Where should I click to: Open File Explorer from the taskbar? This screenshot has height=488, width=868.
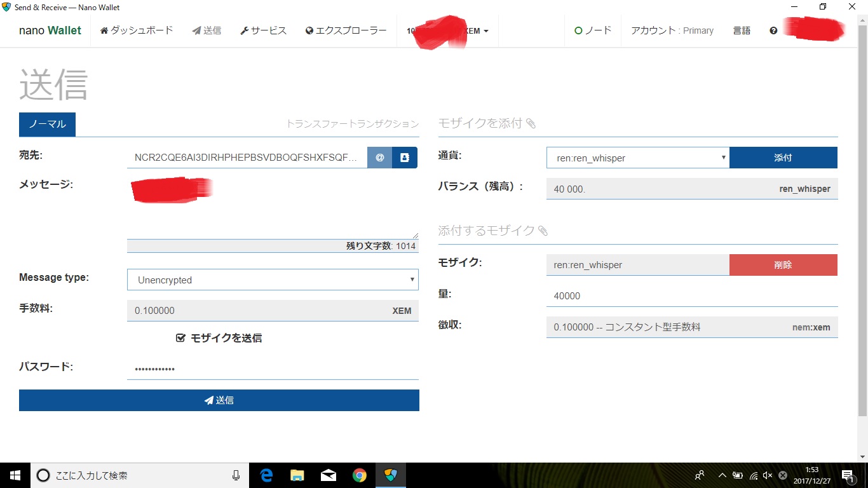click(297, 475)
